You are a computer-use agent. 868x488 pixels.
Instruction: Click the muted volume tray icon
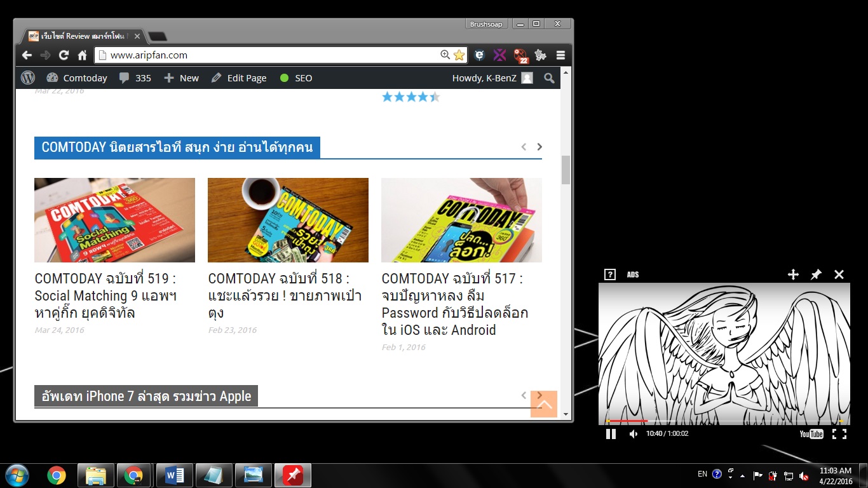click(x=803, y=475)
